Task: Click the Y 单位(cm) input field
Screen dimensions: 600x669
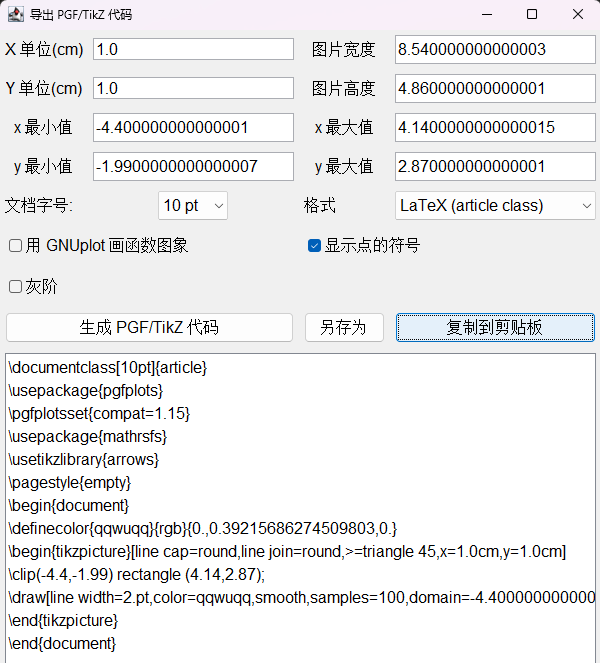Action: (193, 88)
